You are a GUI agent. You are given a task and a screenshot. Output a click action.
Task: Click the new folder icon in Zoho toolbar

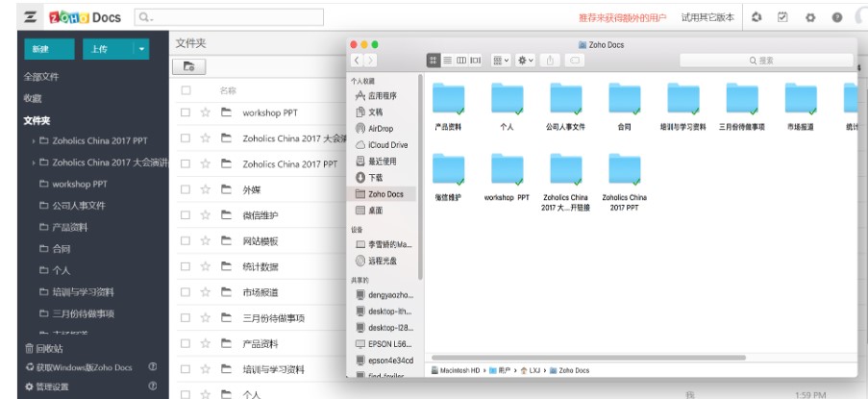coord(189,66)
